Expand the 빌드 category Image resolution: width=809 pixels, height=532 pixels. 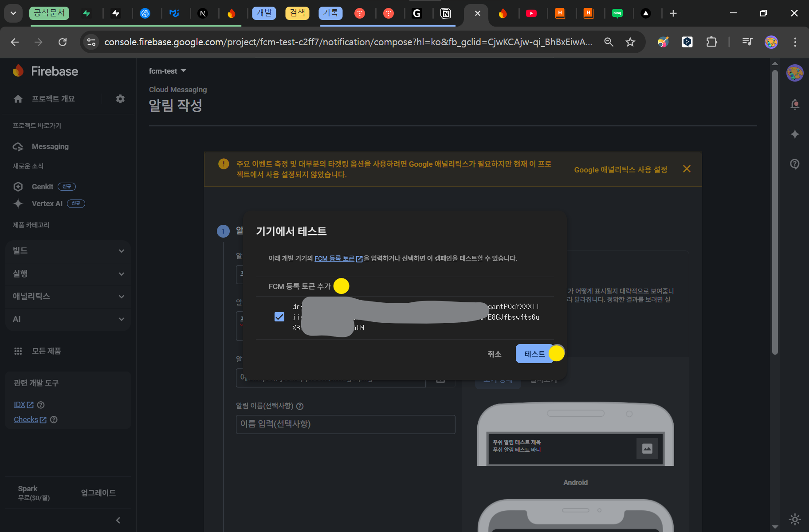pos(68,251)
